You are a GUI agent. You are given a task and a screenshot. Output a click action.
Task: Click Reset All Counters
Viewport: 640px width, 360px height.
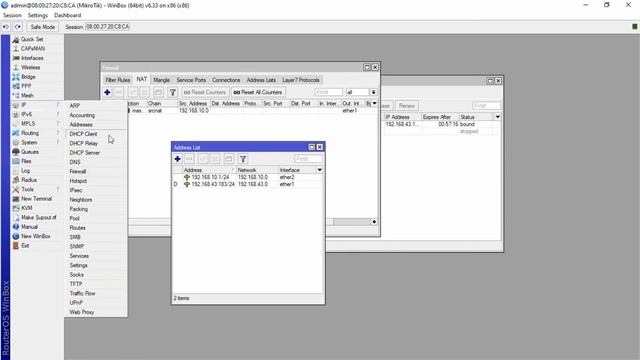pos(258,92)
